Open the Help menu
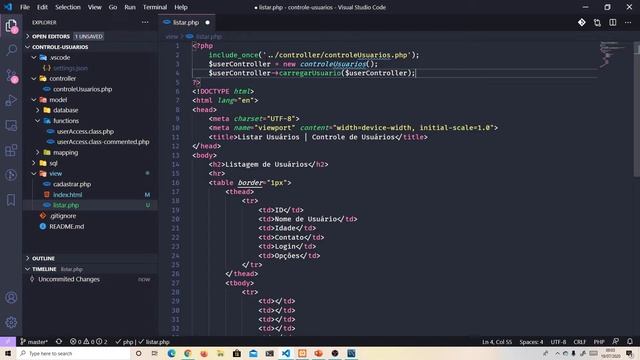 coord(181,7)
